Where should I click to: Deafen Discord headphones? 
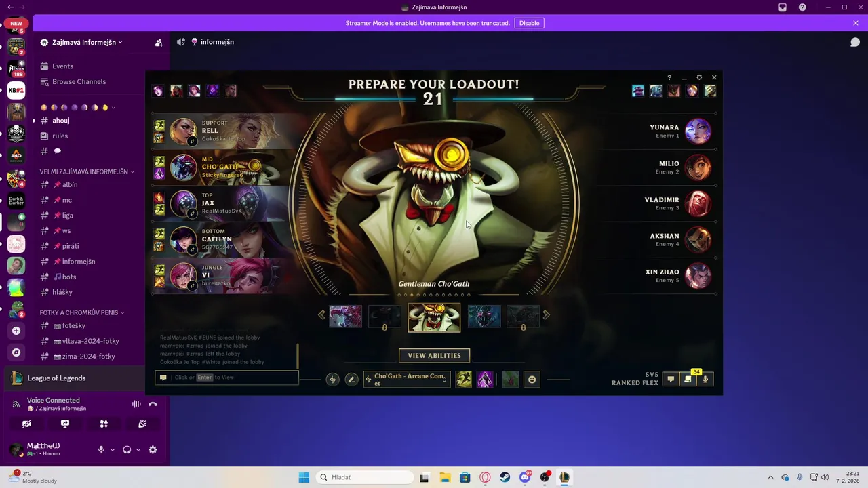coord(127,449)
